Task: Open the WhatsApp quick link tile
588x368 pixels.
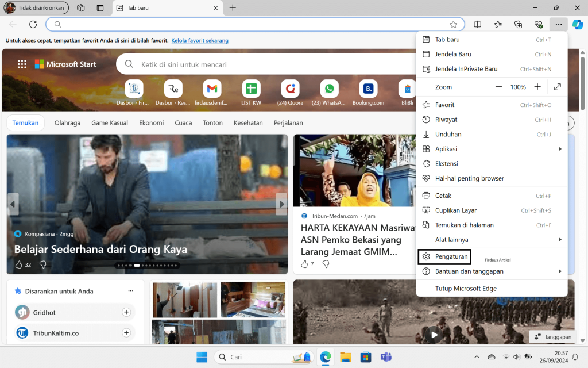Action: tap(329, 91)
